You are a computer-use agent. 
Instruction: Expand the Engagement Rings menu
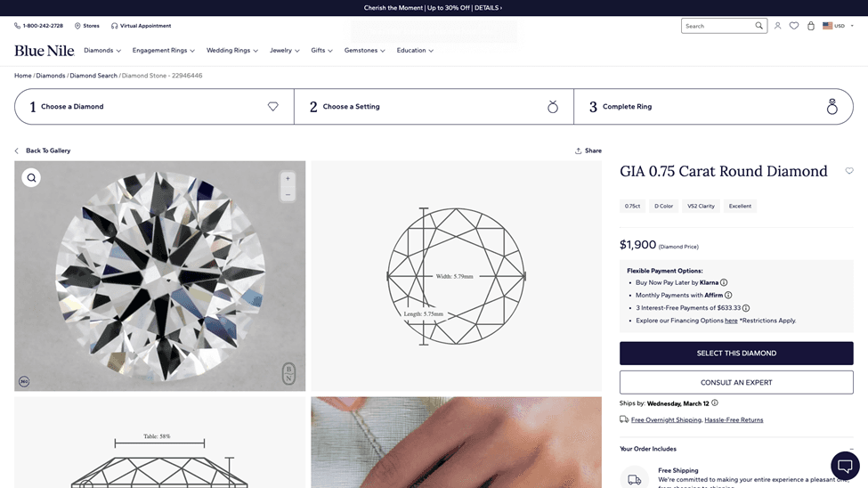163,51
